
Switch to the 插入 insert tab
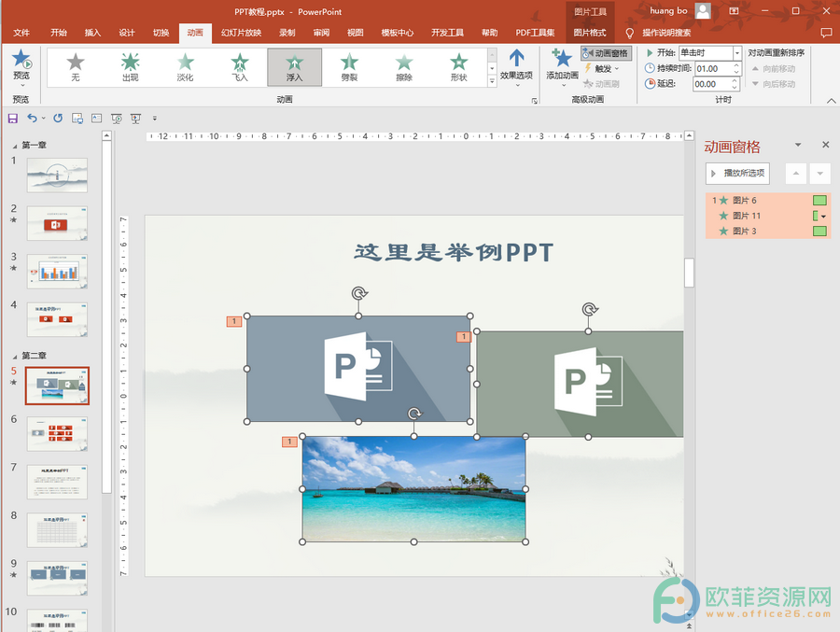point(92,33)
